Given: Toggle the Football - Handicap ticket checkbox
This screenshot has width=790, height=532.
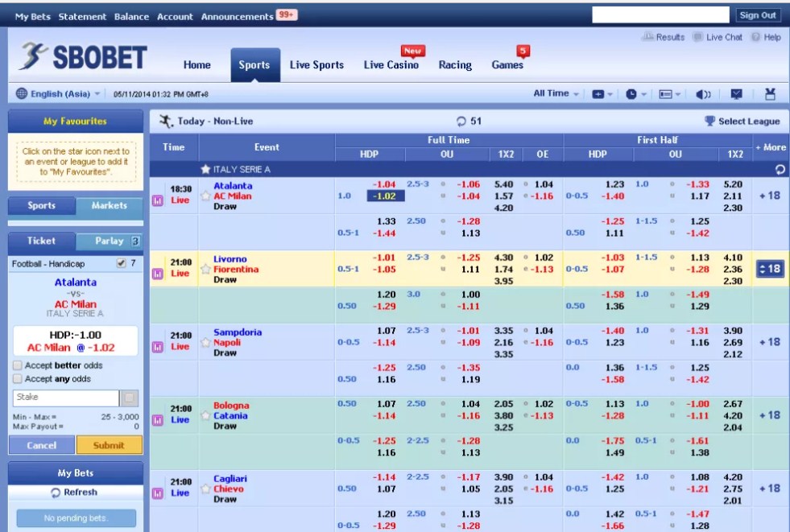Looking at the screenshot, I should click(x=121, y=263).
